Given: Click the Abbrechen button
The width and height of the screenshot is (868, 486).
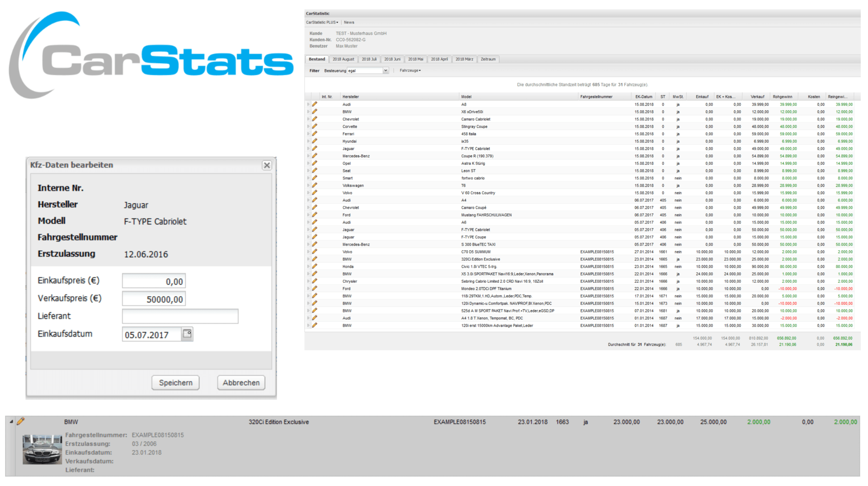Looking at the screenshot, I should (x=241, y=383).
